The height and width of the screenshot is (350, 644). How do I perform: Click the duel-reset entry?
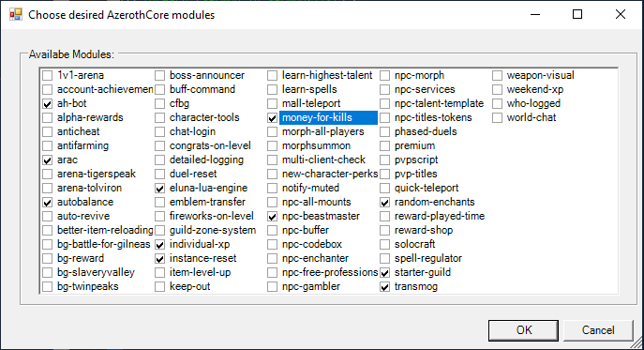point(193,174)
